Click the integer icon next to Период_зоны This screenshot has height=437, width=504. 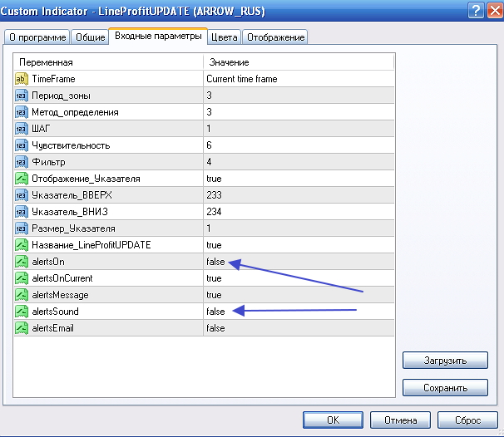tap(22, 96)
